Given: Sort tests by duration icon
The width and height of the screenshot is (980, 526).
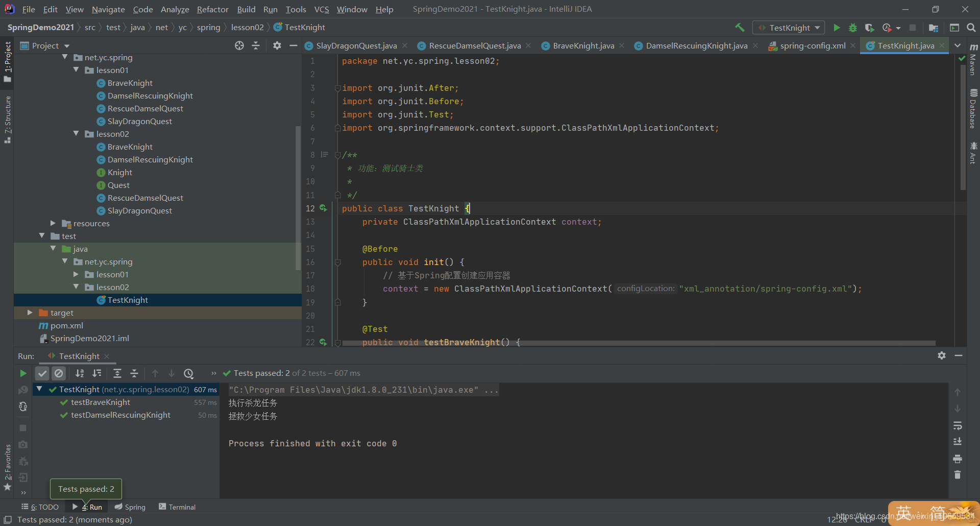Looking at the screenshot, I should coord(96,373).
